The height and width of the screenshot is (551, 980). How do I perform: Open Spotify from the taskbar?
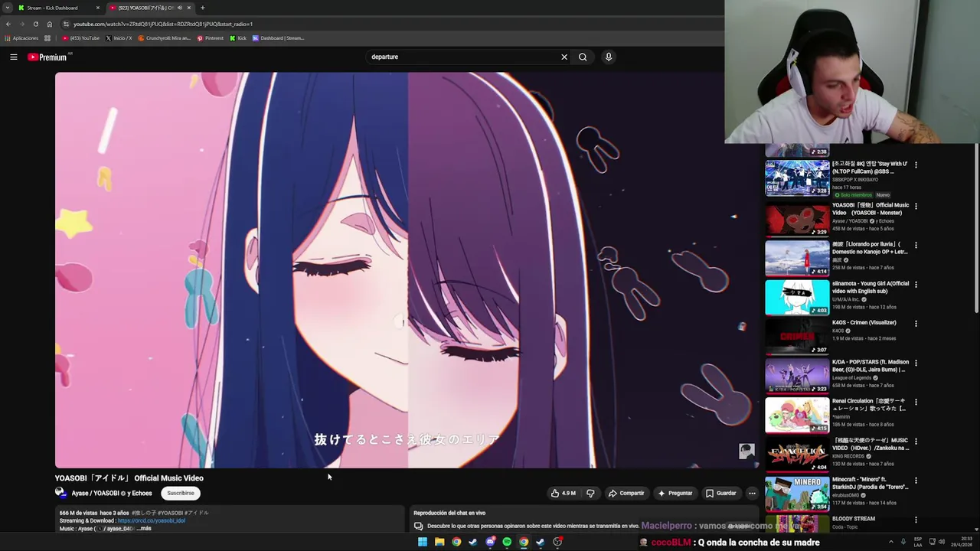(x=507, y=542)
